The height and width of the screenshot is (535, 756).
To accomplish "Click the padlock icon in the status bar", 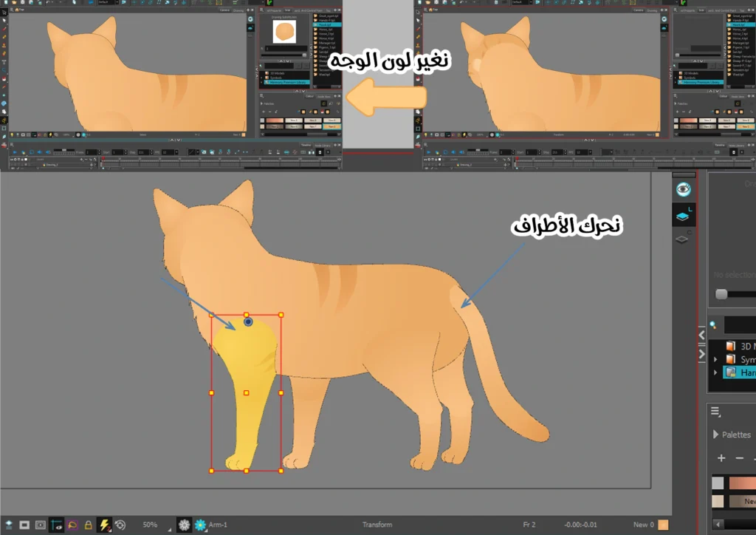I will (x=89, y=525).
